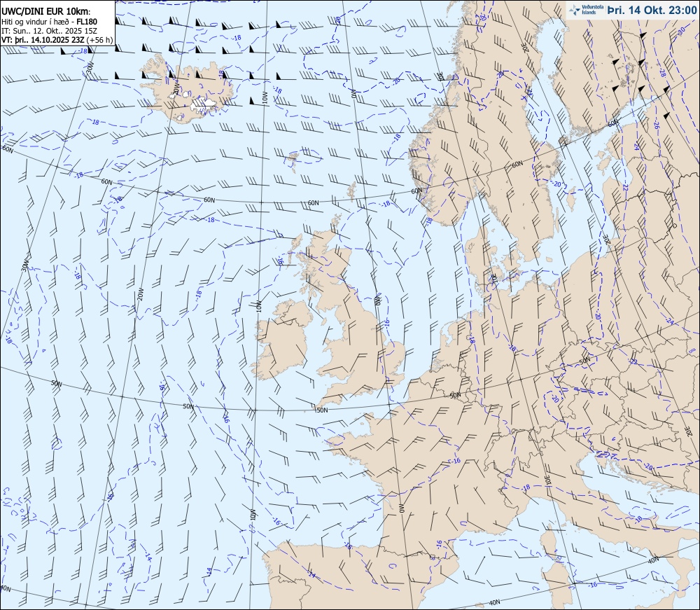Click the Veðurstofa Íslands logo

click(x=586, y=10)
